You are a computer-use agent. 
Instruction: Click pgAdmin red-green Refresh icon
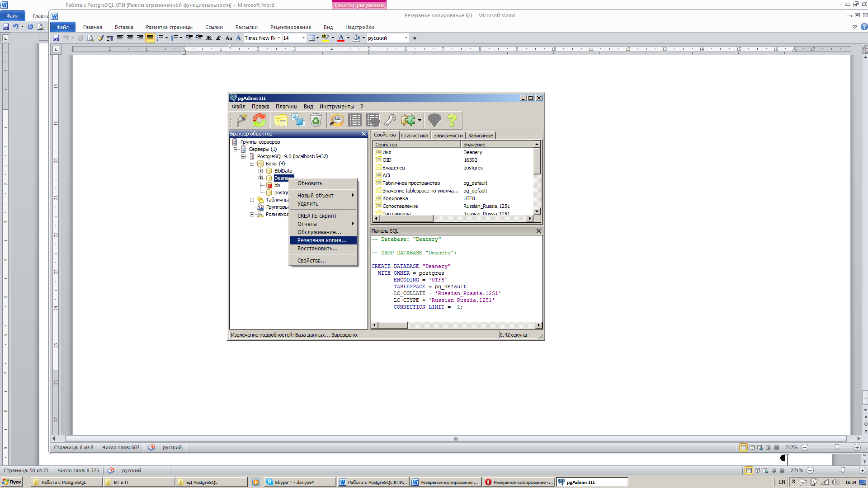click(x=259, y=120)
